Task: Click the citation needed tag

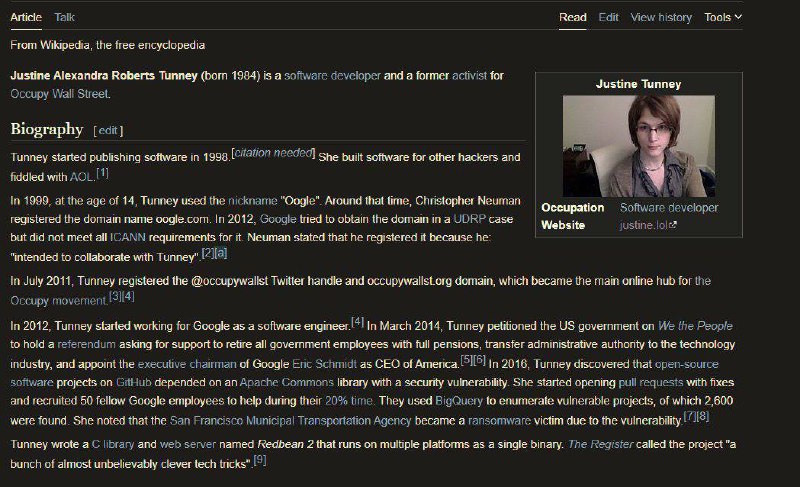Action: coord(273,153)
